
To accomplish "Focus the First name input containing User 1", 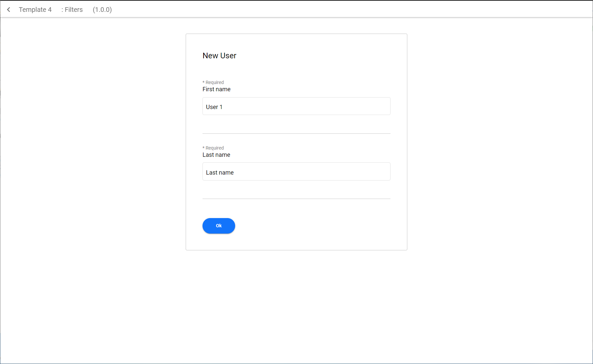I will pos(296,106).
